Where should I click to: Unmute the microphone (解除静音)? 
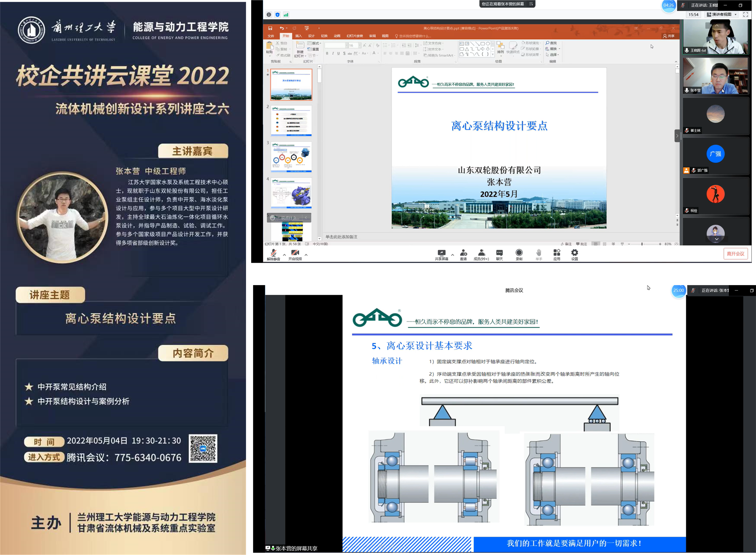(x=273, y=253)
